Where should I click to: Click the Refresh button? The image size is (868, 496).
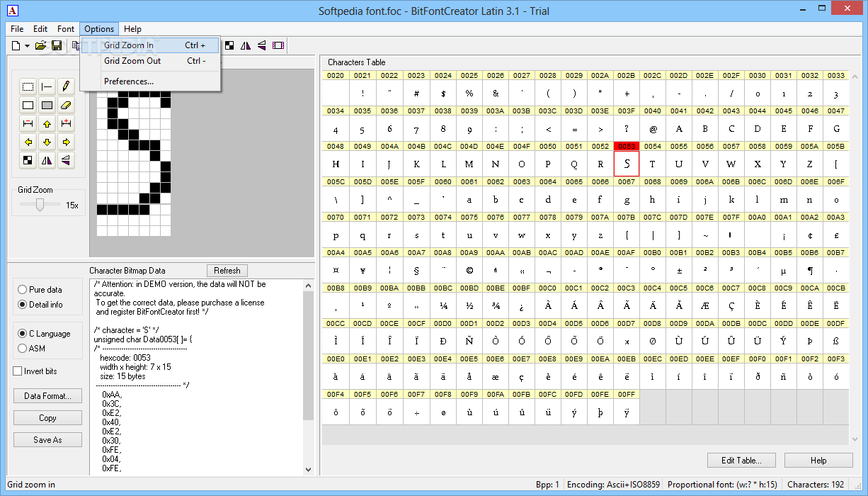click(227, 271)
